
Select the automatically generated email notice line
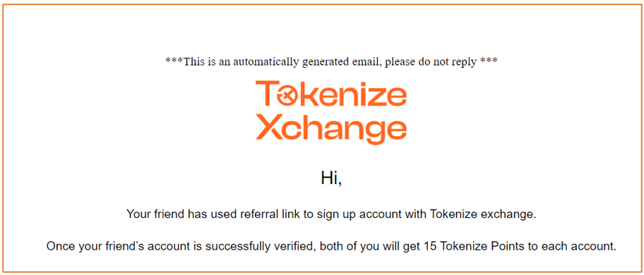331,62
